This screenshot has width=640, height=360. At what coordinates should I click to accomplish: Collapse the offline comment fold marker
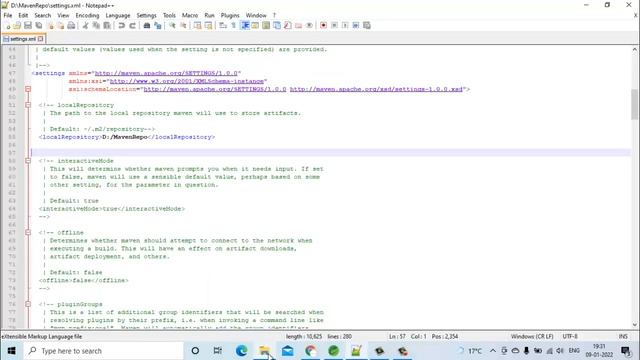[x=28, y=232]
